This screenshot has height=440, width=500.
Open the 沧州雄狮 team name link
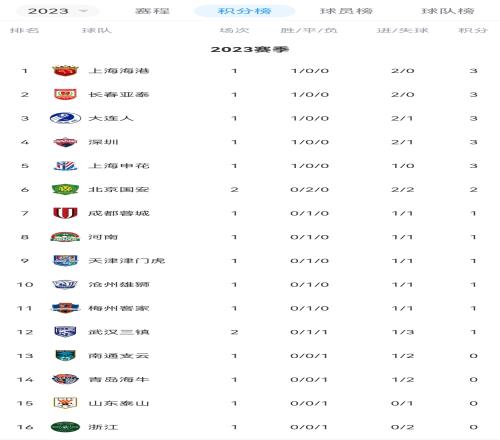point(119,284)
